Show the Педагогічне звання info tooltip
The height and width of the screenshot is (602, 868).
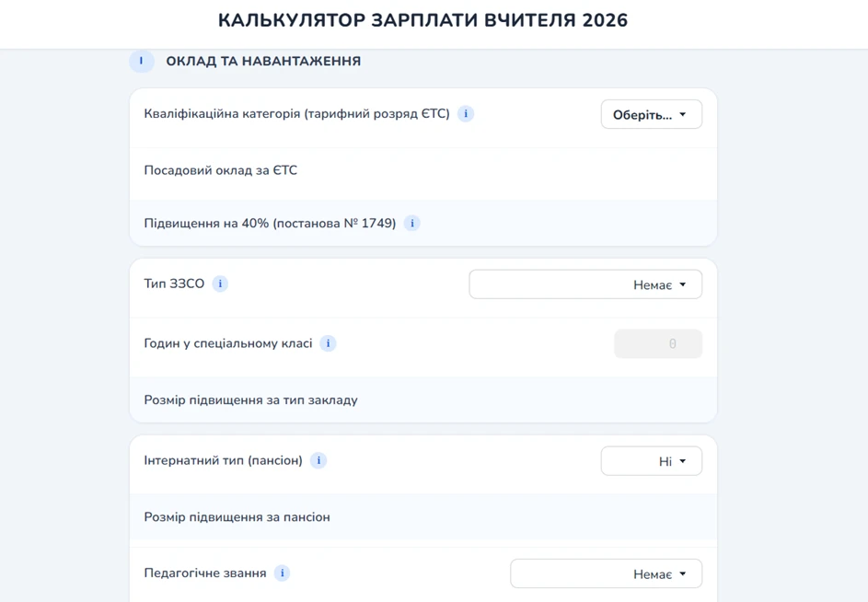(284, 573)
